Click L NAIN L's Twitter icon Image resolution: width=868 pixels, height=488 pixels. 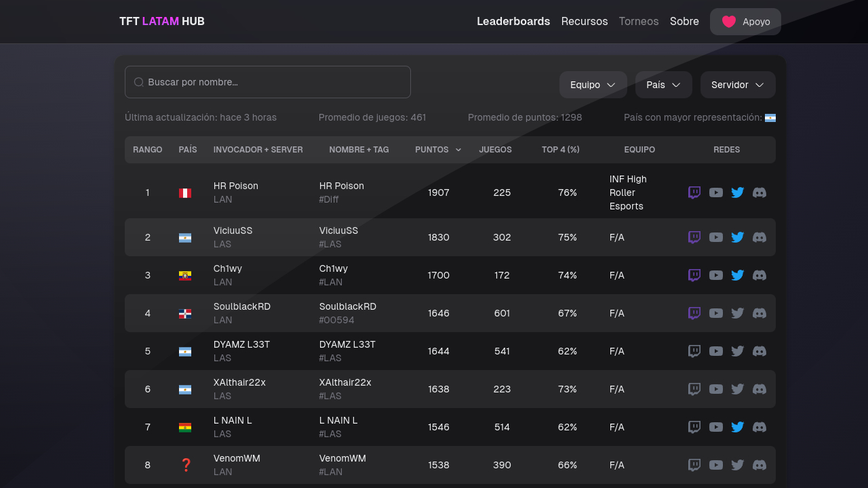[738, 427]
